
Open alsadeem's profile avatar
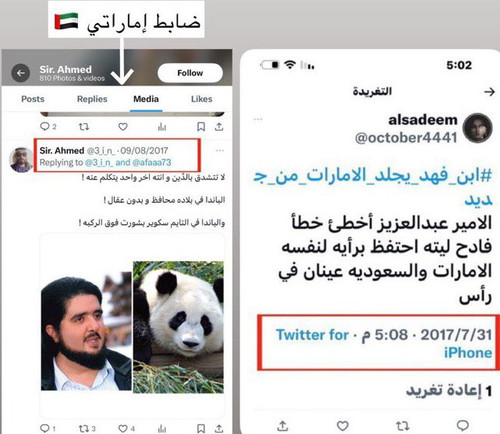click(x=477, y=128)
